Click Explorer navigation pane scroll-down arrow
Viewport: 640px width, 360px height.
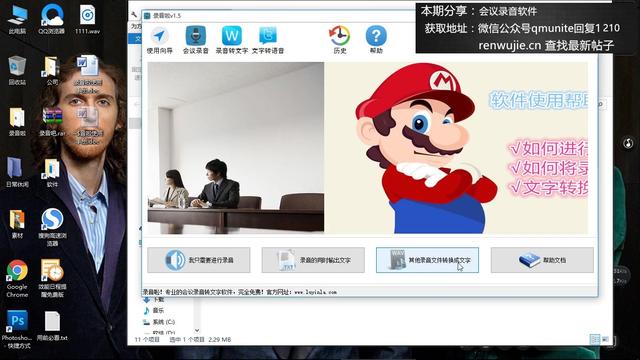click(x=197, y=330)
